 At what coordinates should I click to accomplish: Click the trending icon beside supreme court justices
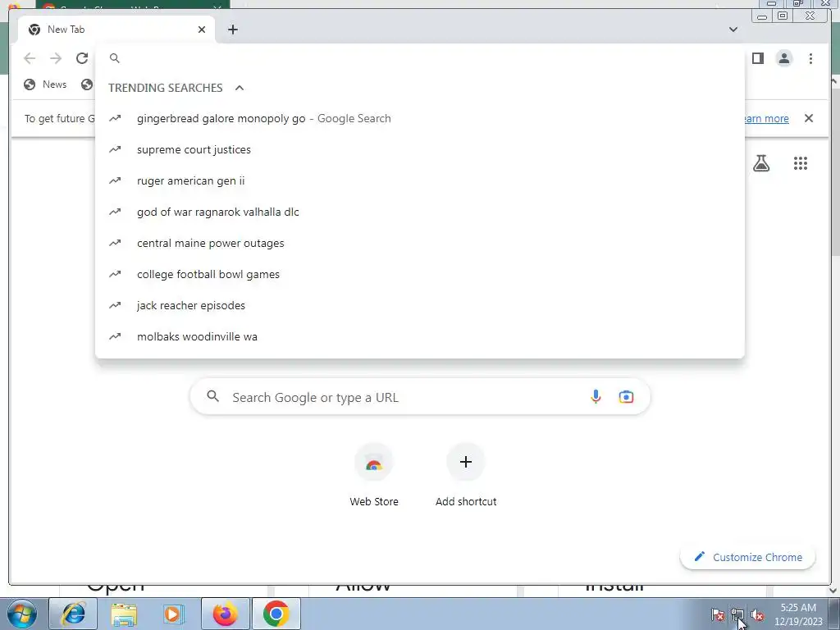[x=115, y=149]
